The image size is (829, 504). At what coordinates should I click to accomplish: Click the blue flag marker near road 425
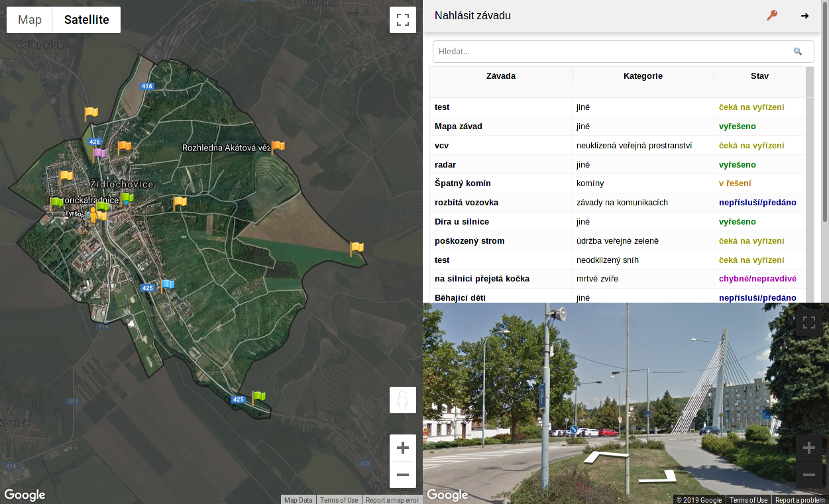(x=167, y=285)
